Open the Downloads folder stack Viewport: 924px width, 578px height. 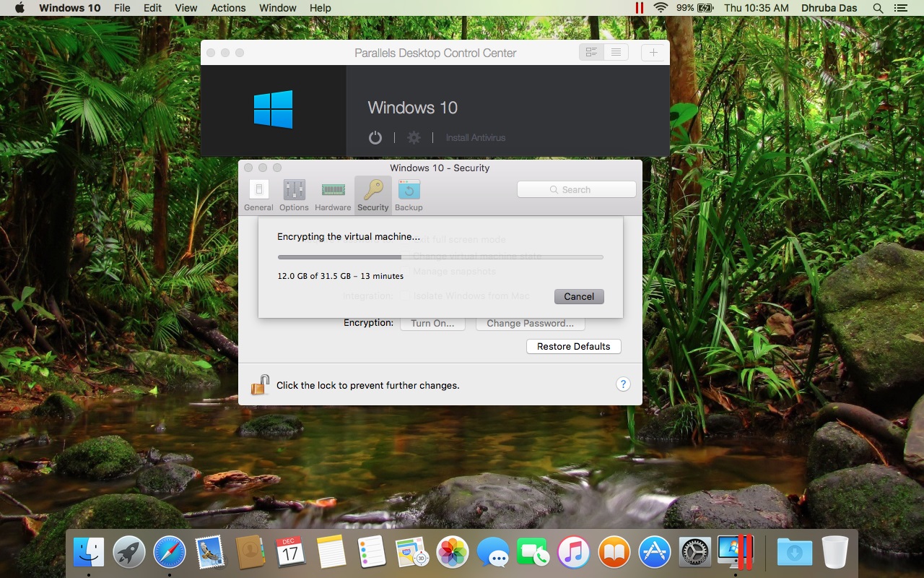tap(794, 553)
